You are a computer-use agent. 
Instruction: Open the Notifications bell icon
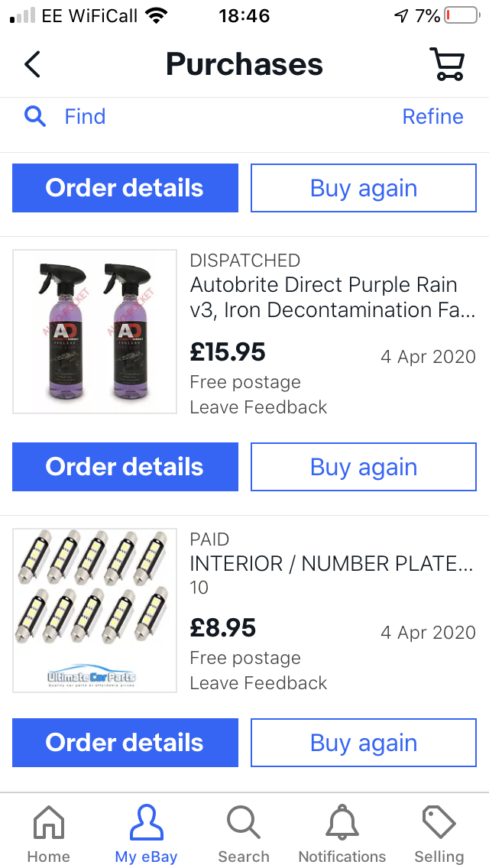tap(342, 823)
